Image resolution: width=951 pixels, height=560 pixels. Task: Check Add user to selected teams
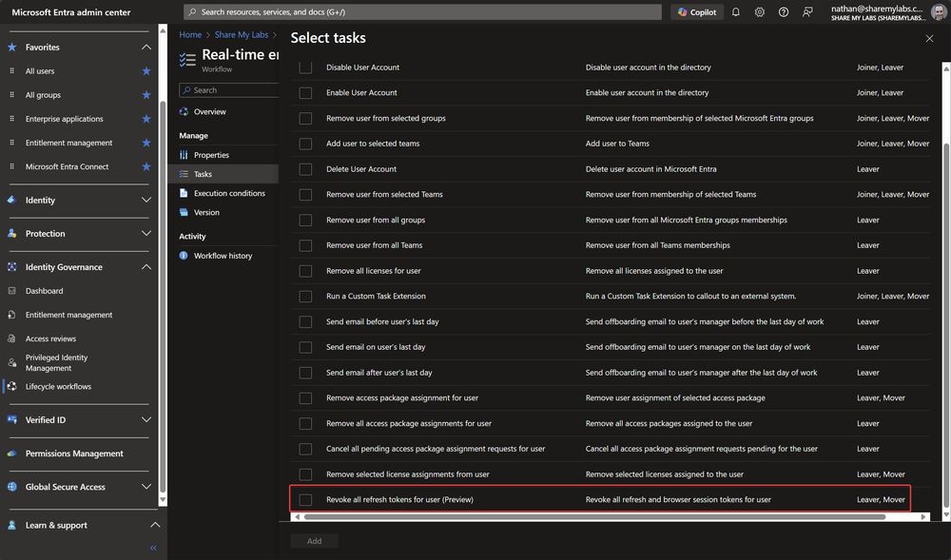point(305,144)
